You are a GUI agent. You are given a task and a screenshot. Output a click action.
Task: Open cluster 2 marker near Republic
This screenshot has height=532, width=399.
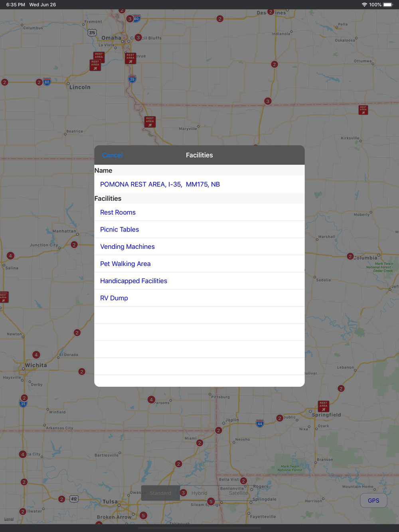[280, 418]
